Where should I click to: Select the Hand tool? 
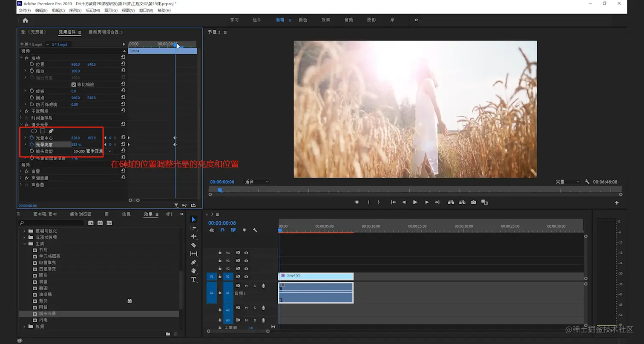193,271
